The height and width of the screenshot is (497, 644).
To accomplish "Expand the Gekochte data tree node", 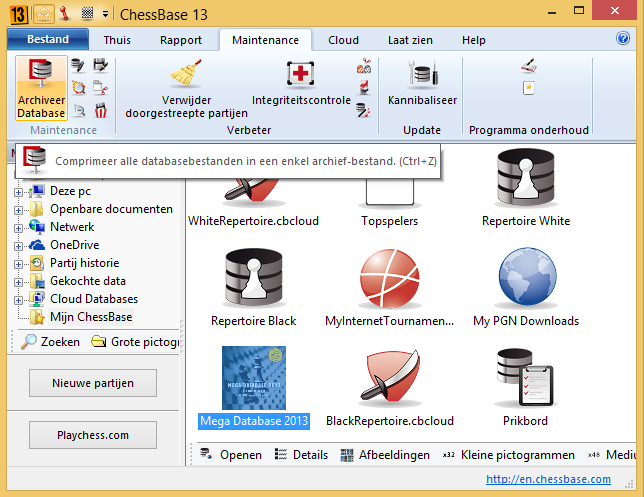I will 18,282.
